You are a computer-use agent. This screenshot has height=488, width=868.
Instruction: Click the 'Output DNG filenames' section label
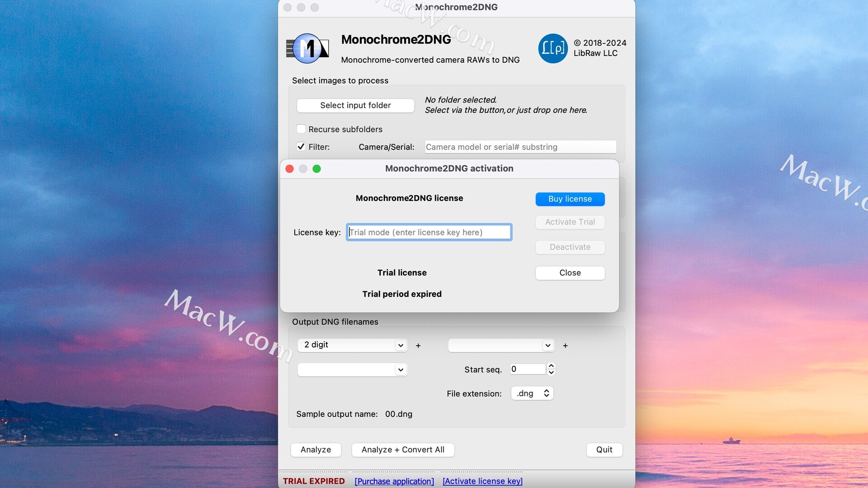point(335,322)
